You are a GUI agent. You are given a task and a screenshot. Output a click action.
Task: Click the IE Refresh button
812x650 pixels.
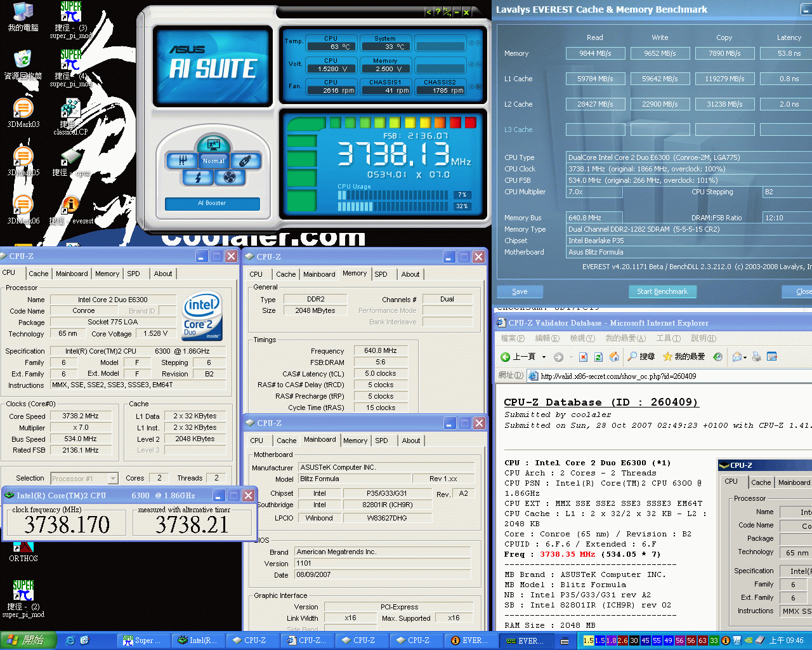point(598,357)
